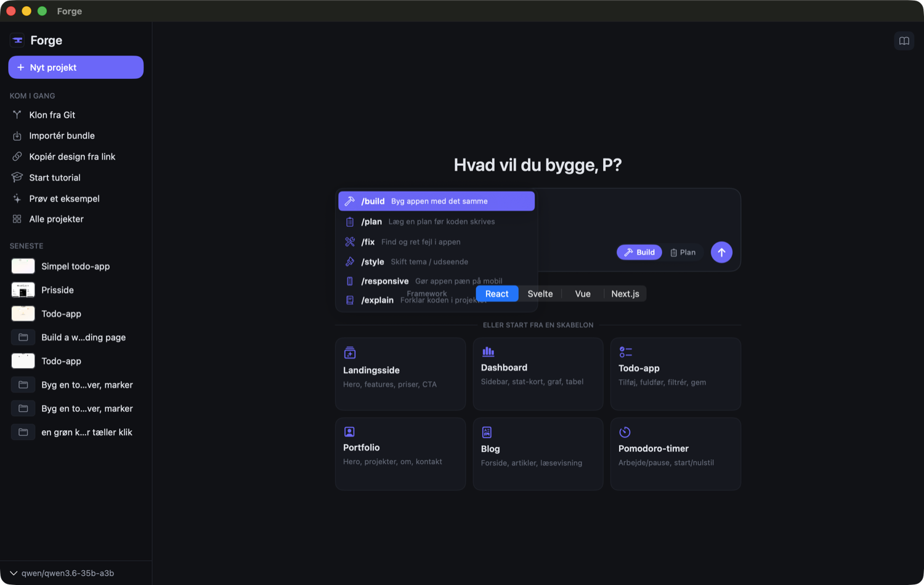Open the Prisside recent project
This screenshot has width=924, height=585.
coord(76,290)
